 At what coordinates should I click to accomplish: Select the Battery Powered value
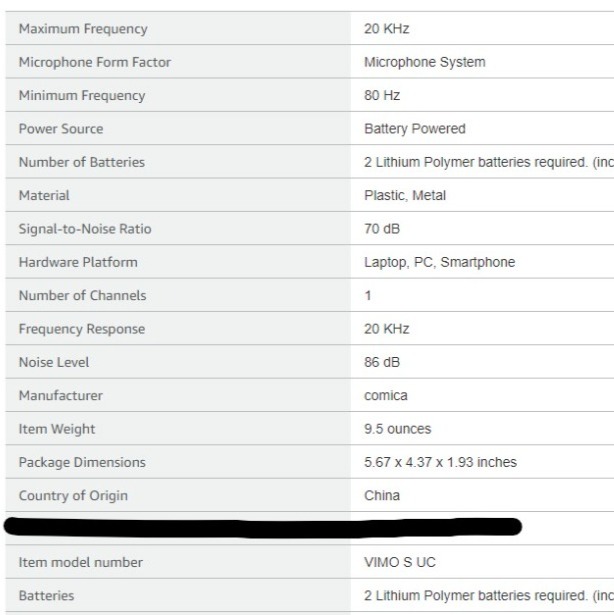[x=415, y=129]
